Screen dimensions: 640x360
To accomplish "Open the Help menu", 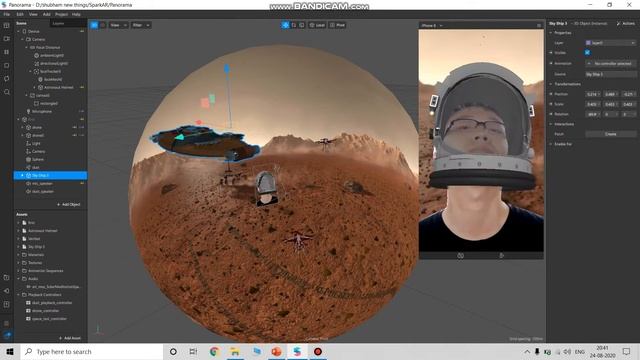I will coord(76,14).
